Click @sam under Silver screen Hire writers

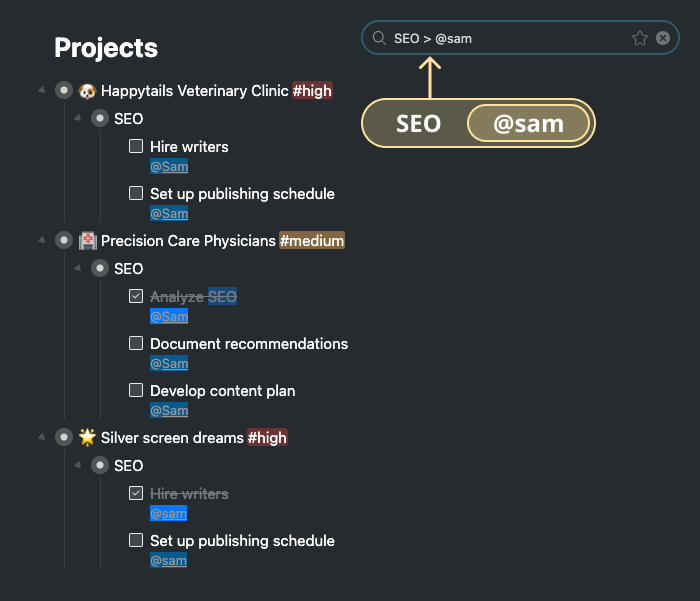168,513
